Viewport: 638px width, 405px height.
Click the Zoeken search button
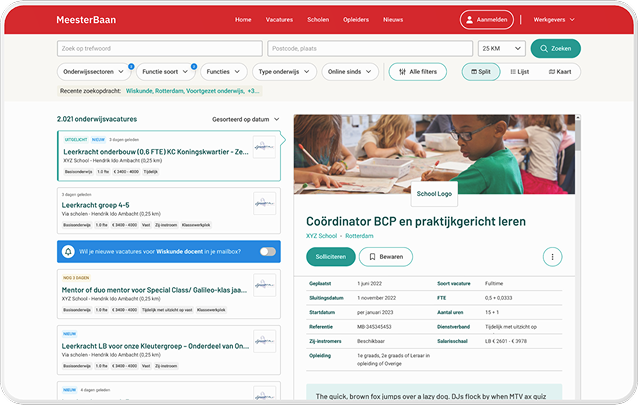[x=555, y=48]
